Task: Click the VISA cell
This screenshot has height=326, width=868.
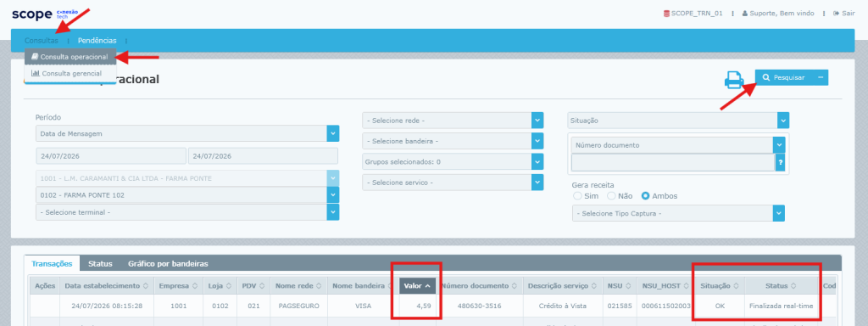Action: 363,306
